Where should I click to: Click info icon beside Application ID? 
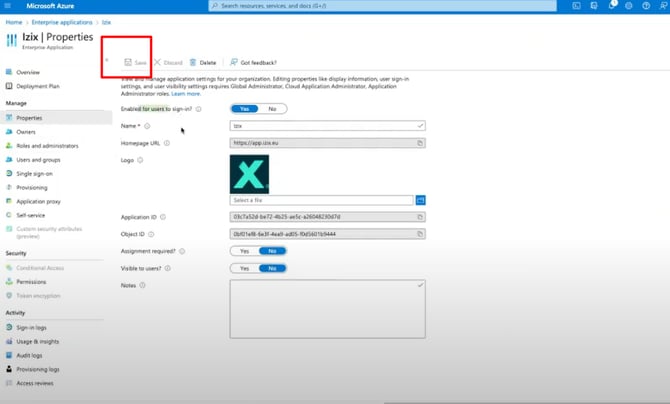pyautogui.click(x=163, y=217)
